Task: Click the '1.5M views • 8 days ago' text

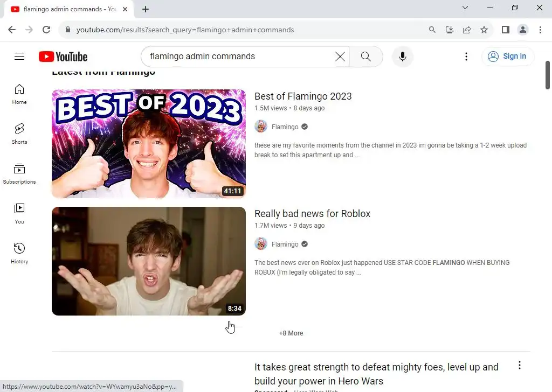Action: coord(289,108)
